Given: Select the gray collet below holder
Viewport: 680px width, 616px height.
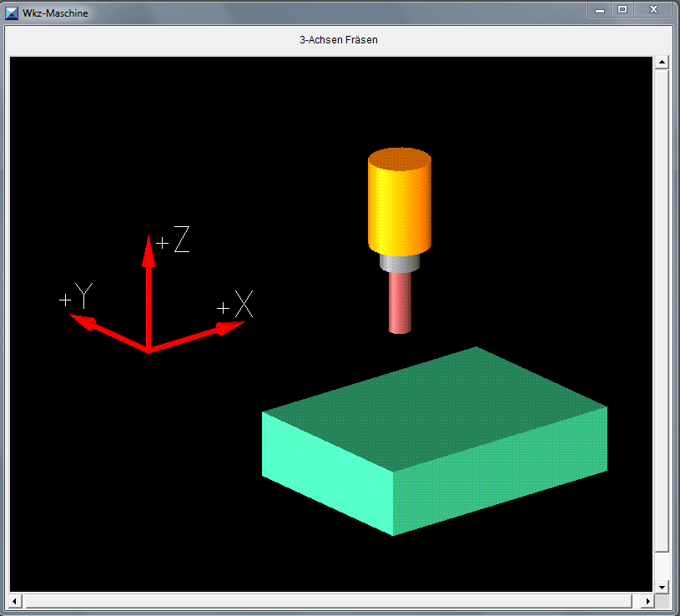Looking at the screenshot, I should [x=400, y=263].
